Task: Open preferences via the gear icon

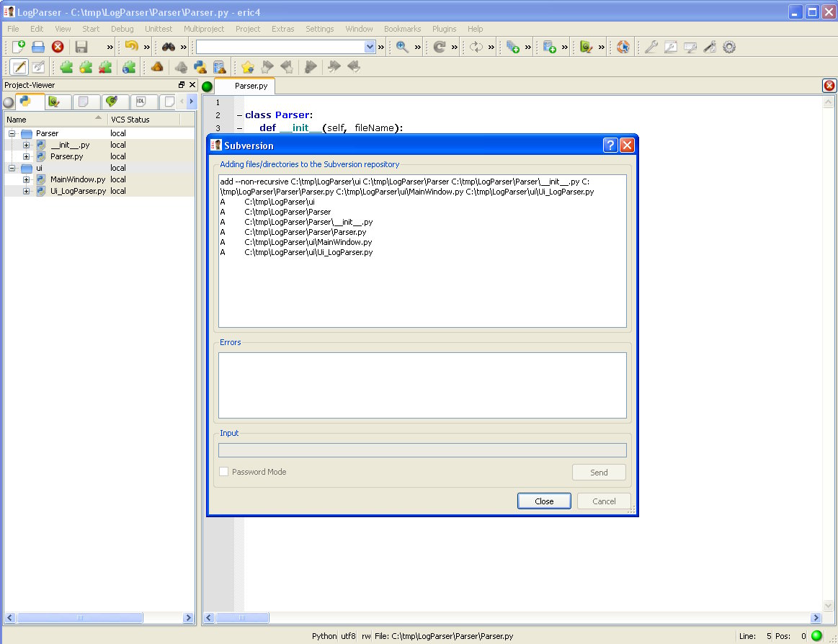Action: (729, 47)
